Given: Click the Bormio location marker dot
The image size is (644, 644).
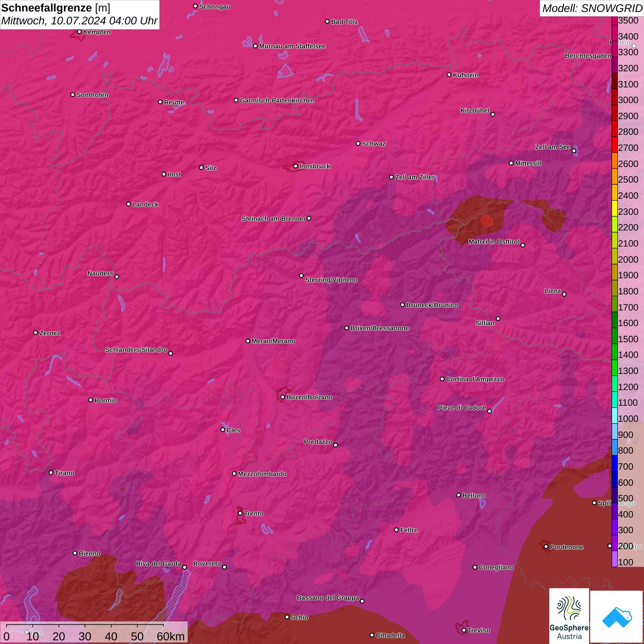Looking at the screenshot, I should tap(91, 400).
